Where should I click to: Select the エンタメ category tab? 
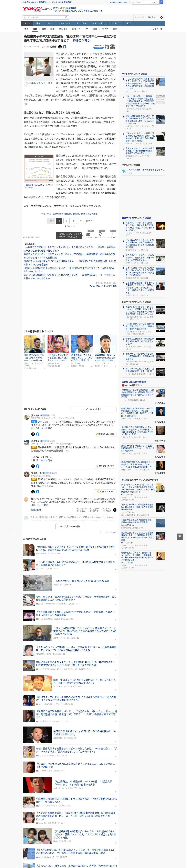point(63,29)
